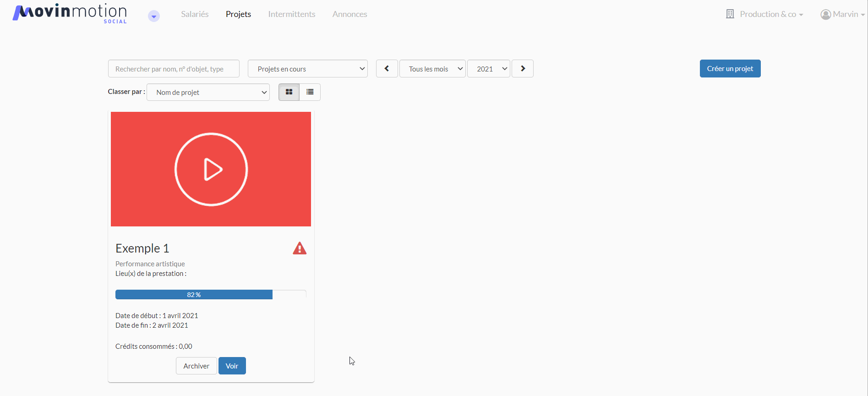Open the Nom de projet sort dropdown
The height and width of the screenshot is (396, 868).
point(208,92)
